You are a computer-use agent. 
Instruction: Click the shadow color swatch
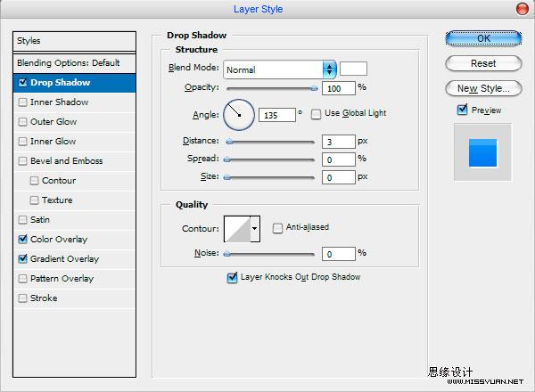(x=353, y=69)
